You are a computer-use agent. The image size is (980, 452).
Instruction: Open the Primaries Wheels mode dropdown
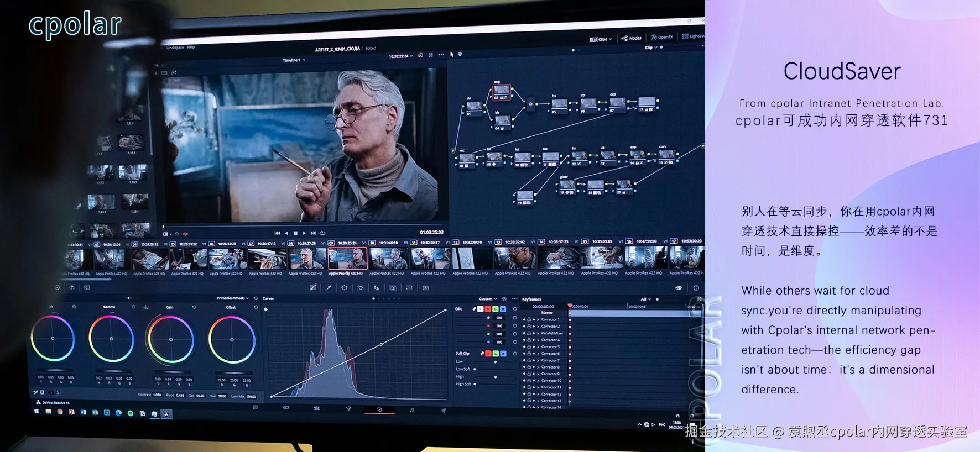(233, 298)
